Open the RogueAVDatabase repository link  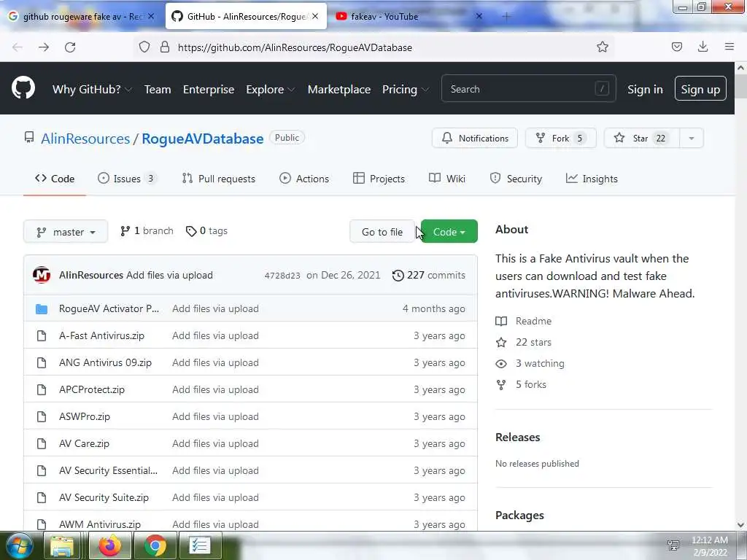(x=203, y=139)
